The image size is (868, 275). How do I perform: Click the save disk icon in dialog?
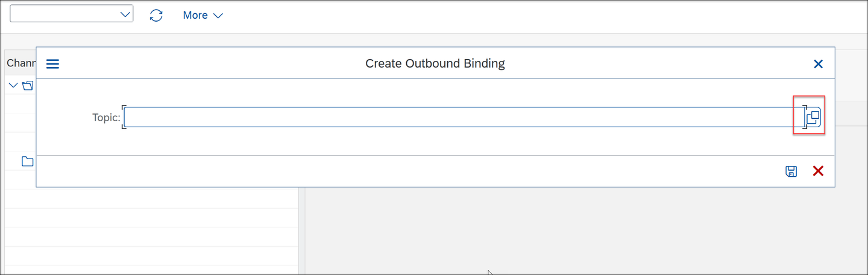click(x=791, y=171)
